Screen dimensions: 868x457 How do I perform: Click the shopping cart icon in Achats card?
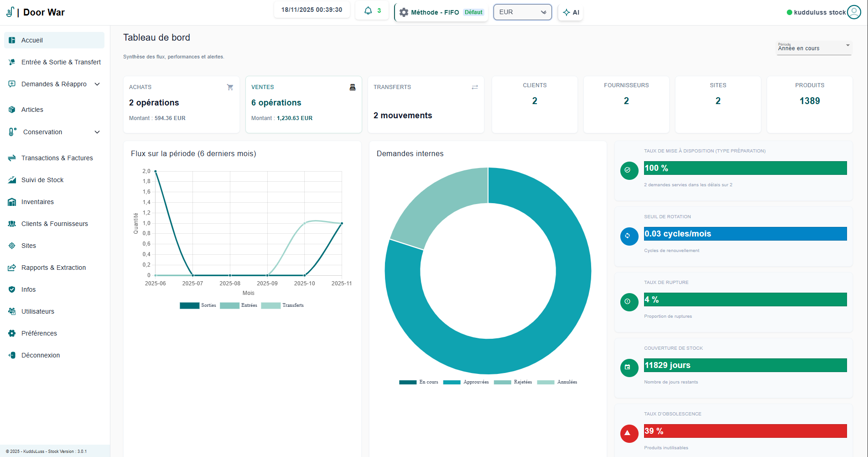[230, 87]
